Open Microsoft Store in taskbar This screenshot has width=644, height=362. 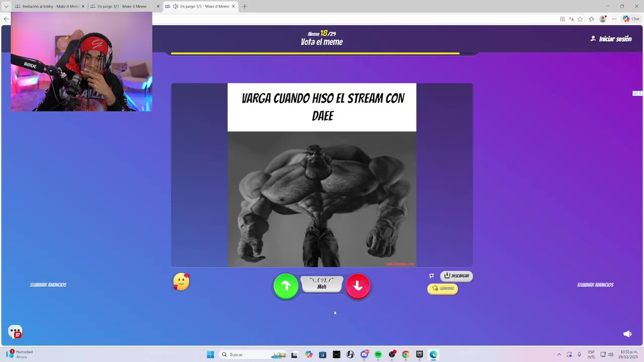tap(323, 354)
